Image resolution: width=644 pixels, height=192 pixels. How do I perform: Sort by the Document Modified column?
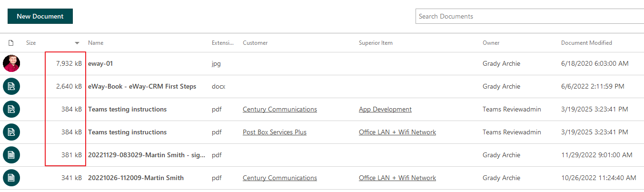[x=586, y=43]
